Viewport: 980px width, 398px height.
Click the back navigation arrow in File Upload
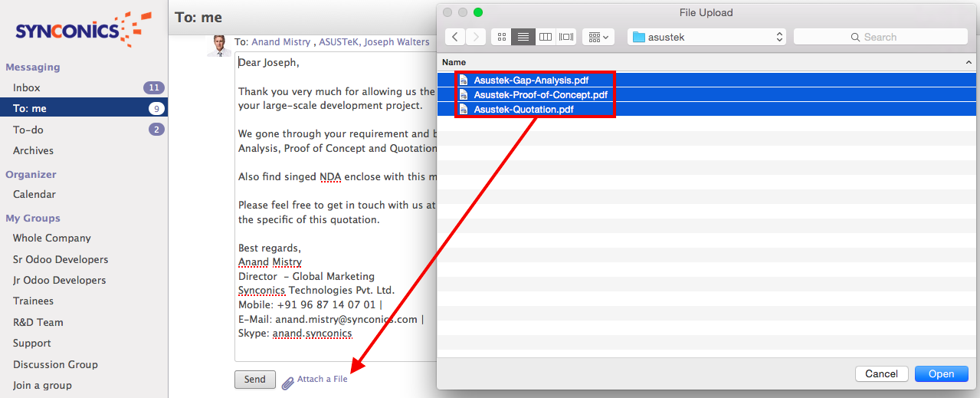pyautogui.click(x=455, y=37)
